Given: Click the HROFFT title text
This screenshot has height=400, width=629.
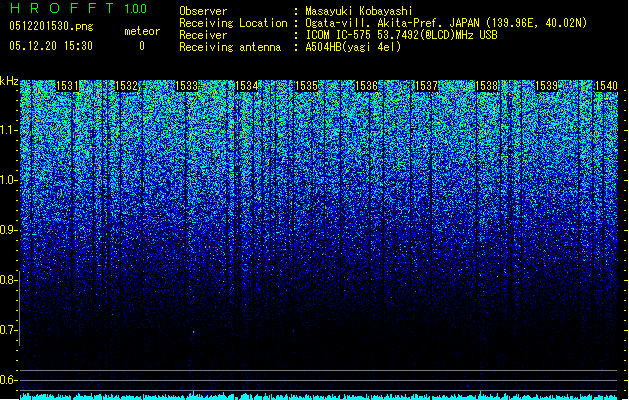Looking at the screenshot, I should coord(62,8).
